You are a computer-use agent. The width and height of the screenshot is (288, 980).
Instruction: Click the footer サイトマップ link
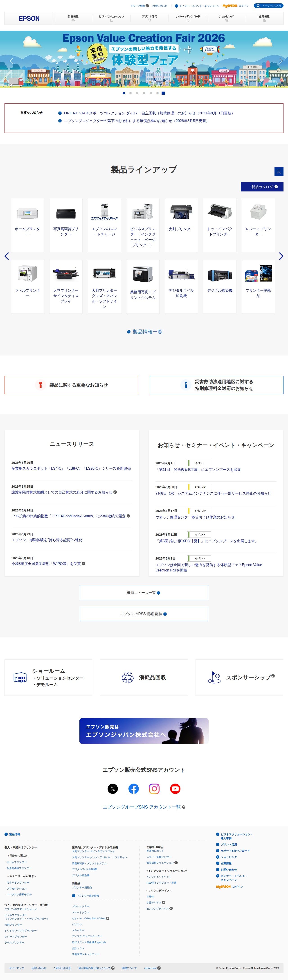pos(16,968)
